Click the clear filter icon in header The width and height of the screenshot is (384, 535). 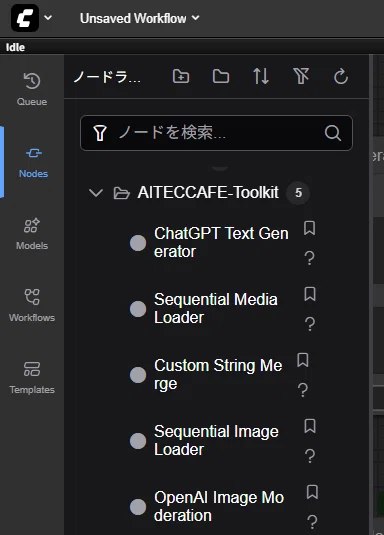point(301,76)
